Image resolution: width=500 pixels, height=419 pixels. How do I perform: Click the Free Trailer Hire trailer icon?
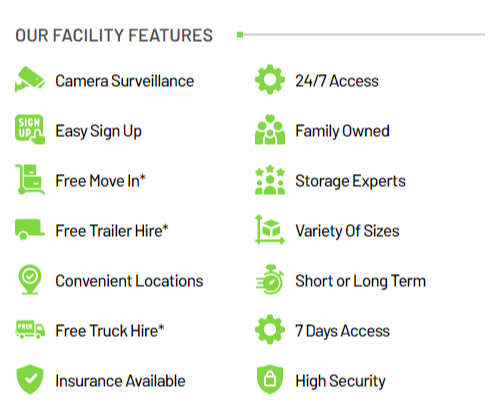30,229
